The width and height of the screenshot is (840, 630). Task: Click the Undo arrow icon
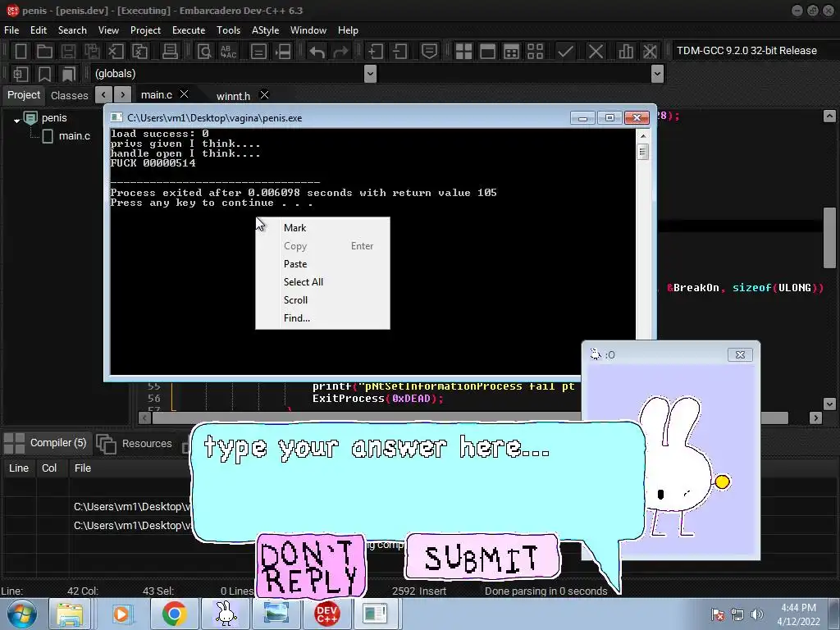coord(317,52)
